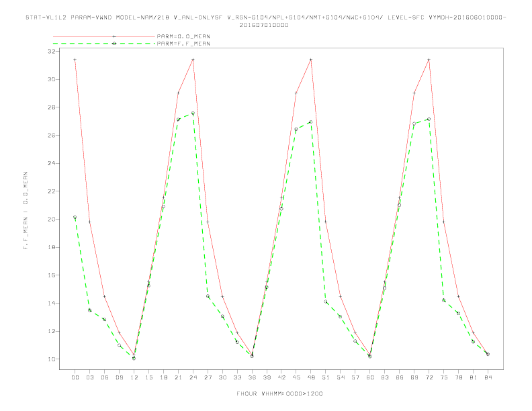Click the y-axis tick label 20
532x411 pixels.
coord(52,220)
